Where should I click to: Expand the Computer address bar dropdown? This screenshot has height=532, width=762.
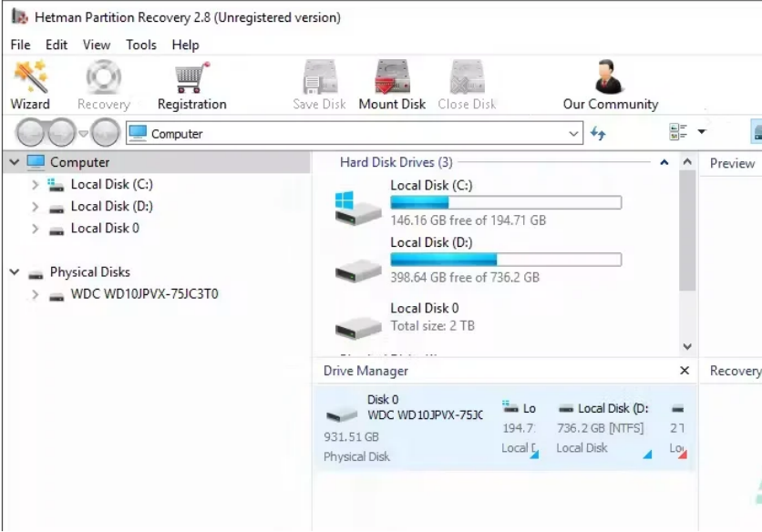[574, 134]
